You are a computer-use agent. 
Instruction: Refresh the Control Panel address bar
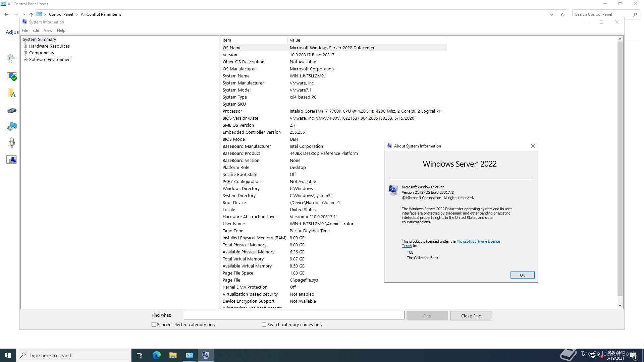coord(562,14)
